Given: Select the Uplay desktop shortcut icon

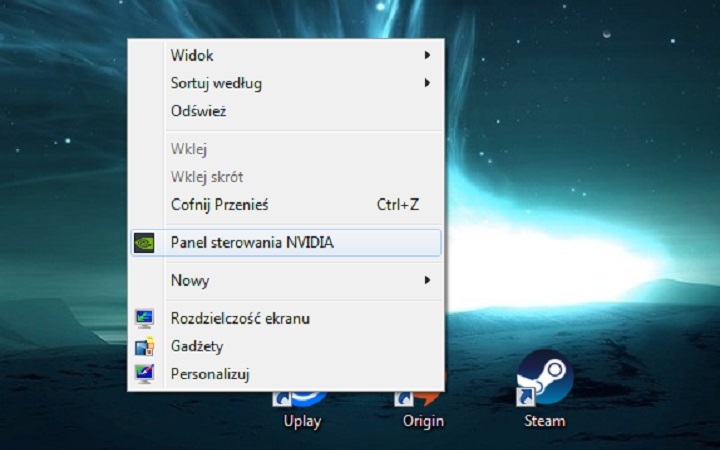Looking at the screenshot, I should click(x=302, y=398).
